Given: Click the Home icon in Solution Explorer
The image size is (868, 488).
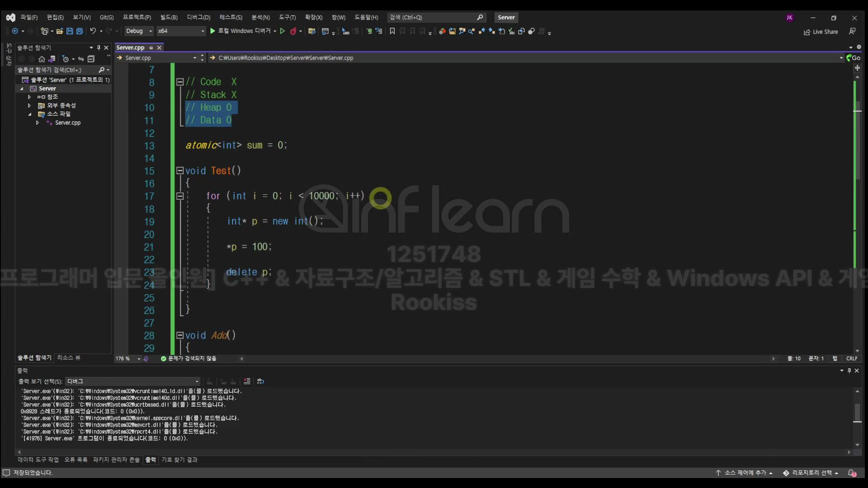Looking at the screenshot, I should click(x=42, y=59).
